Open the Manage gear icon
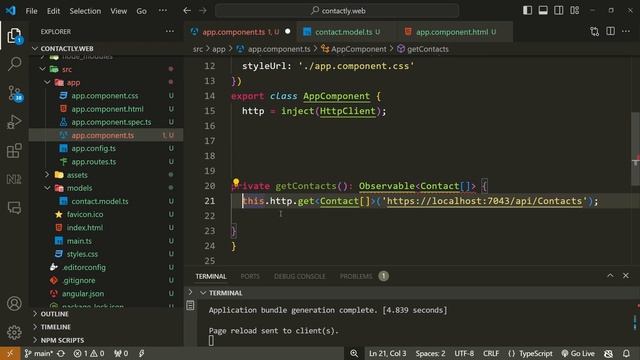The height and width of the screenshot is (360, 640). [x=14, y=332]
